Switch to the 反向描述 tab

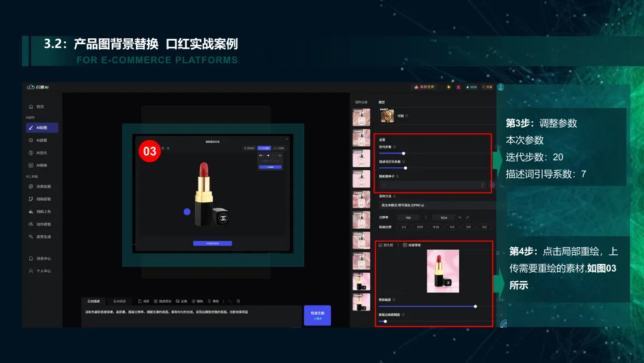(x=119, y=302)
